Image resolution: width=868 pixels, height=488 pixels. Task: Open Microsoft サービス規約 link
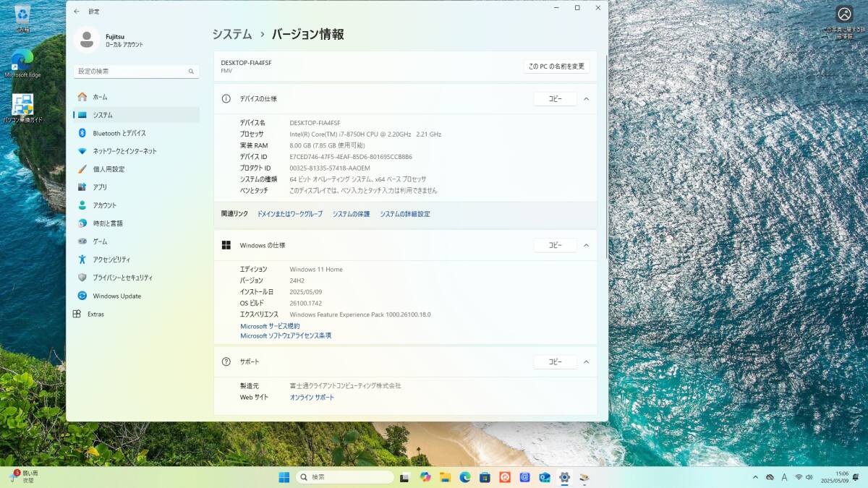pos(270,326)
